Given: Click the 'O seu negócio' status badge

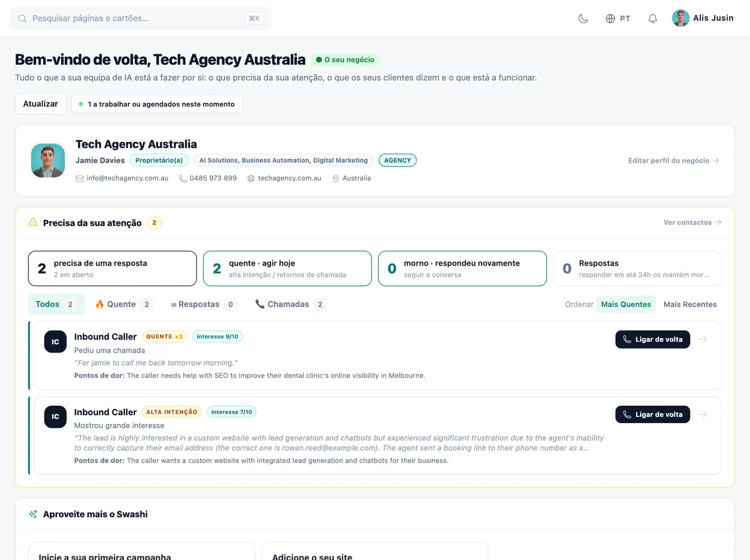Looking at the screenshot, I should pos(345,60).
